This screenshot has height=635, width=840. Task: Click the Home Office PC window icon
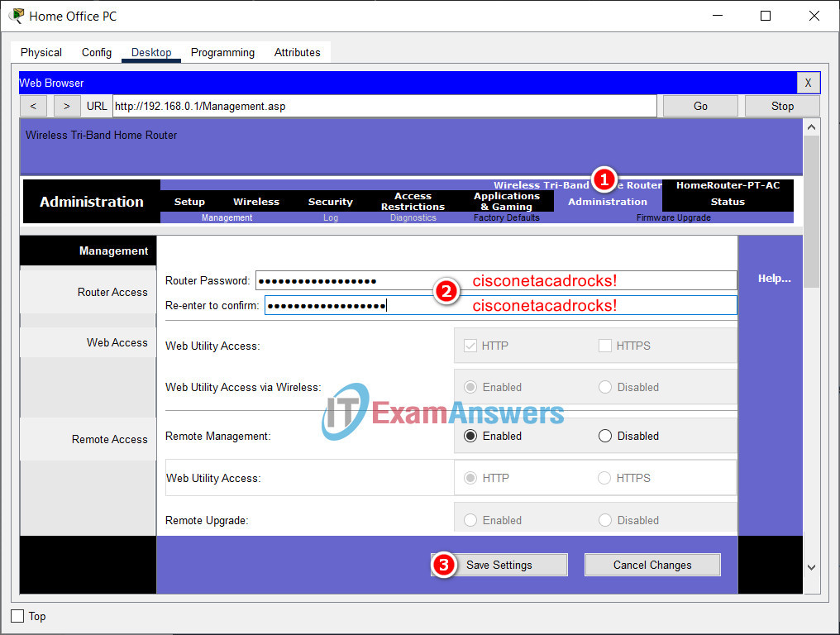[x=17, y=16]
